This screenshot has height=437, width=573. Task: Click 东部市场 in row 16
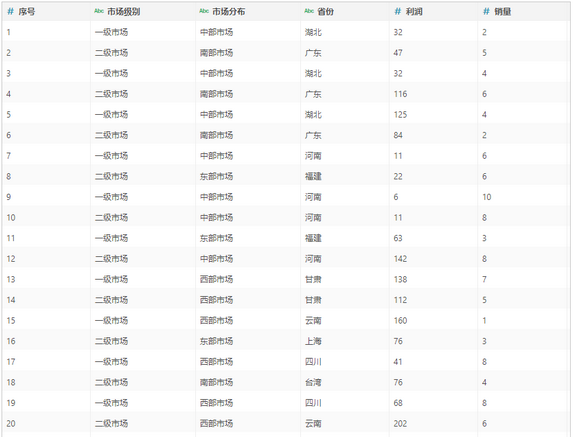click(216, 341)
